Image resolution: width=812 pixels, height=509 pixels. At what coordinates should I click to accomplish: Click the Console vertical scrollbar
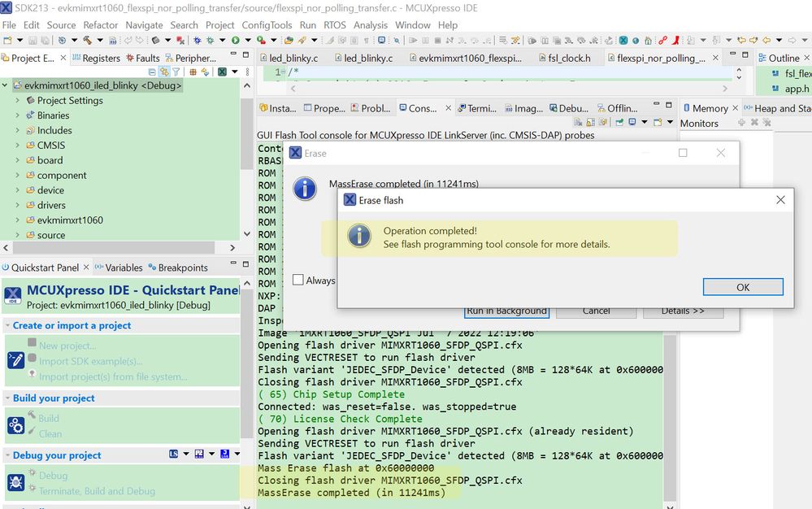click(670, 417)
